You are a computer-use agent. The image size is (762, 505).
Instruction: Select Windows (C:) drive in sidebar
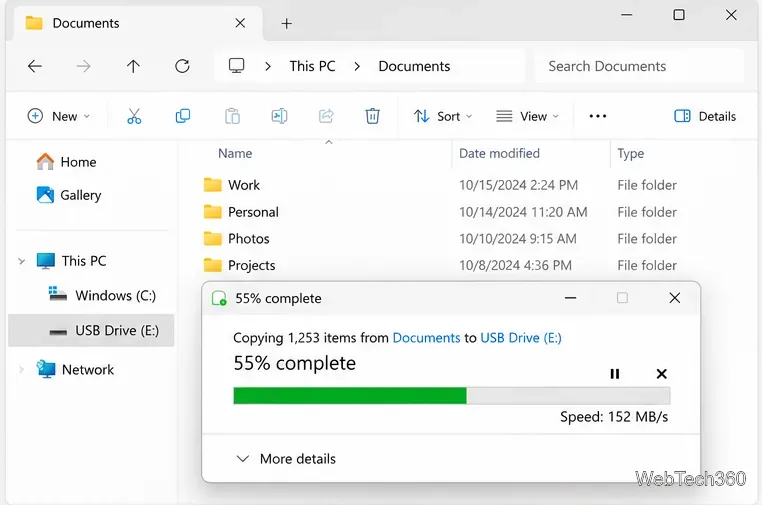tap(102, 296)
